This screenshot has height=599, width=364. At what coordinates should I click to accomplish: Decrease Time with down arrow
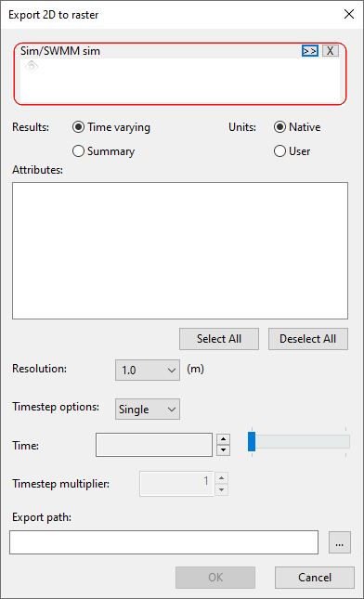pos(223,450)
